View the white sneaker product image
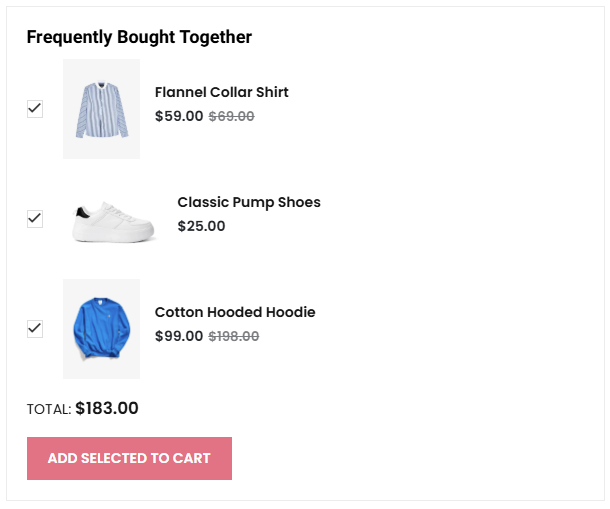The height and width of the screenshot is (509, 610). (x=114, y=220)
